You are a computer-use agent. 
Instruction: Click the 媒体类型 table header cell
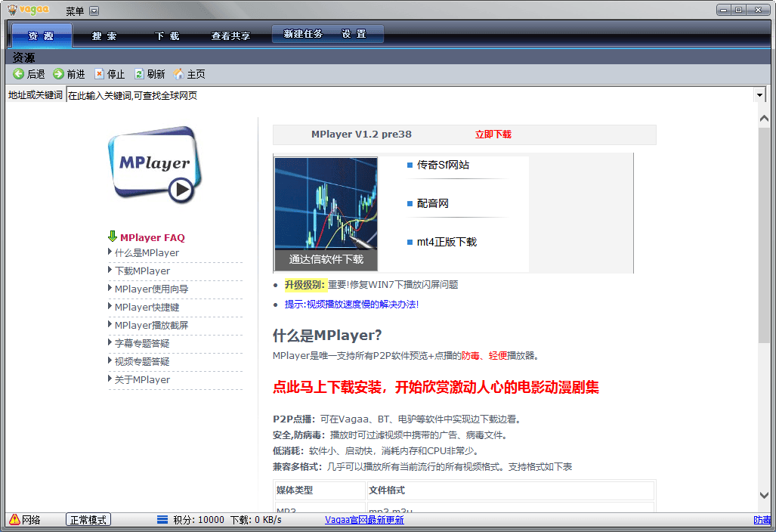point(319,490)
